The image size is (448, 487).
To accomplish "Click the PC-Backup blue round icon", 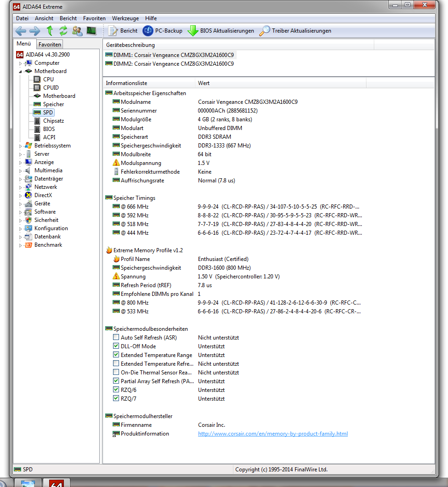I will coord(148,31).
